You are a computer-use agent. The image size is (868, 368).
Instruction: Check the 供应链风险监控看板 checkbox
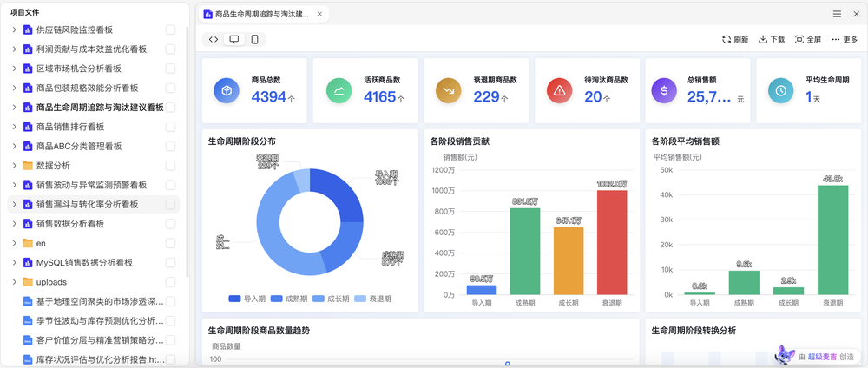[x=170, y=30]
